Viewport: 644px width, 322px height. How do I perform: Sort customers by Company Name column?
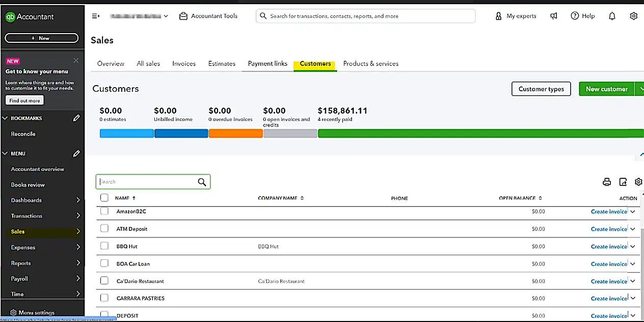click(281, 198)
